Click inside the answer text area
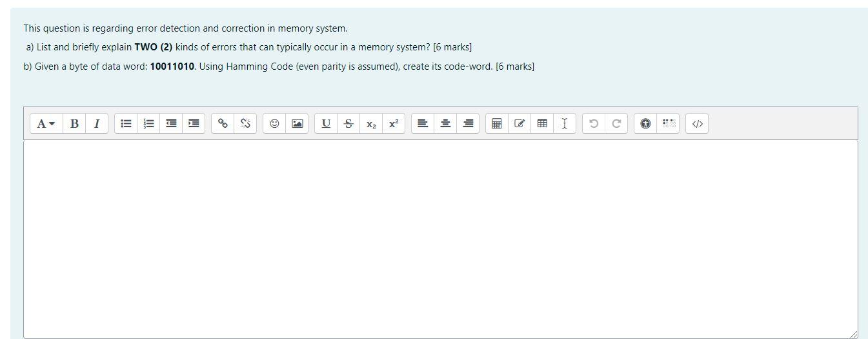Viewport: 868px width, 339px height. [441, 239]
